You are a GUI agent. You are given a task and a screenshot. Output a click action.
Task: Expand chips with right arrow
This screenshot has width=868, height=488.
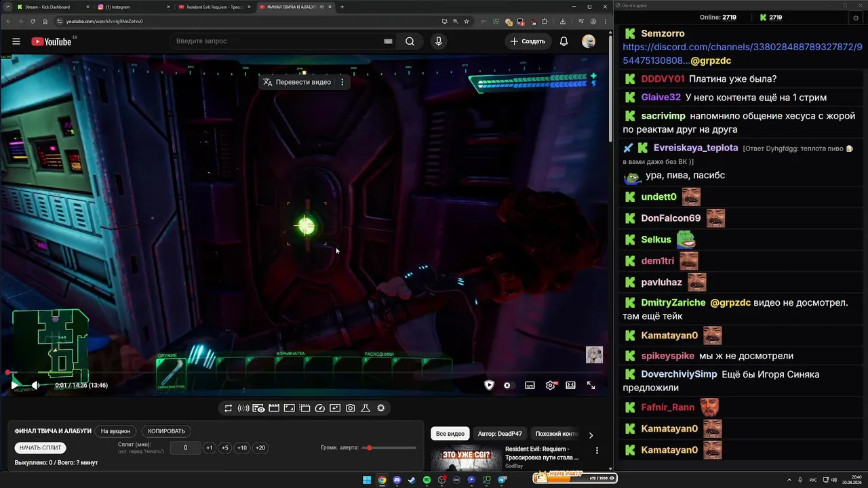click(x=591, y=435)
